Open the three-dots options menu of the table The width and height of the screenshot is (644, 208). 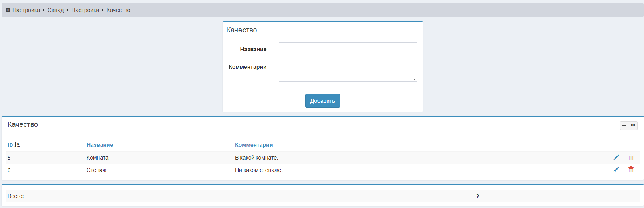[x=633, y=125]
